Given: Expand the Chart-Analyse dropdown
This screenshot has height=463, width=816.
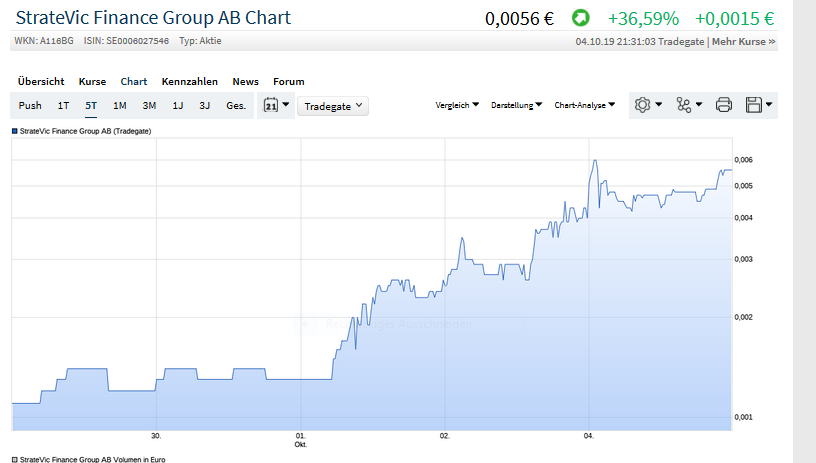Looking at the screenshot, I should coord(584,105).
